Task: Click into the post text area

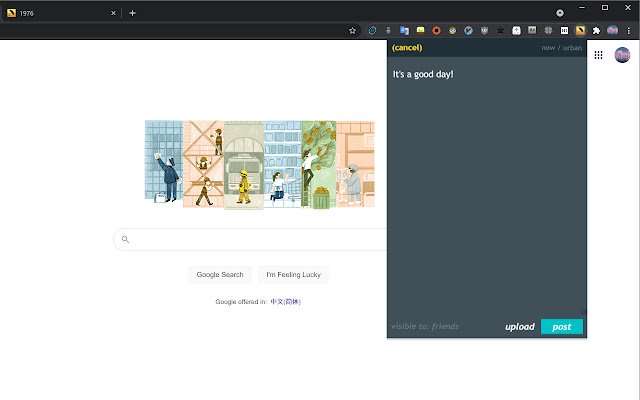Action: click(x=487, y=188)
